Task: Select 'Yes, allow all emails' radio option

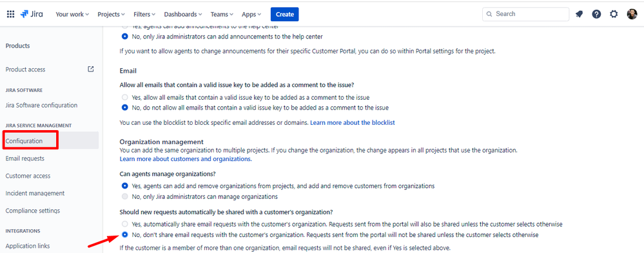Action: (125, 98)
